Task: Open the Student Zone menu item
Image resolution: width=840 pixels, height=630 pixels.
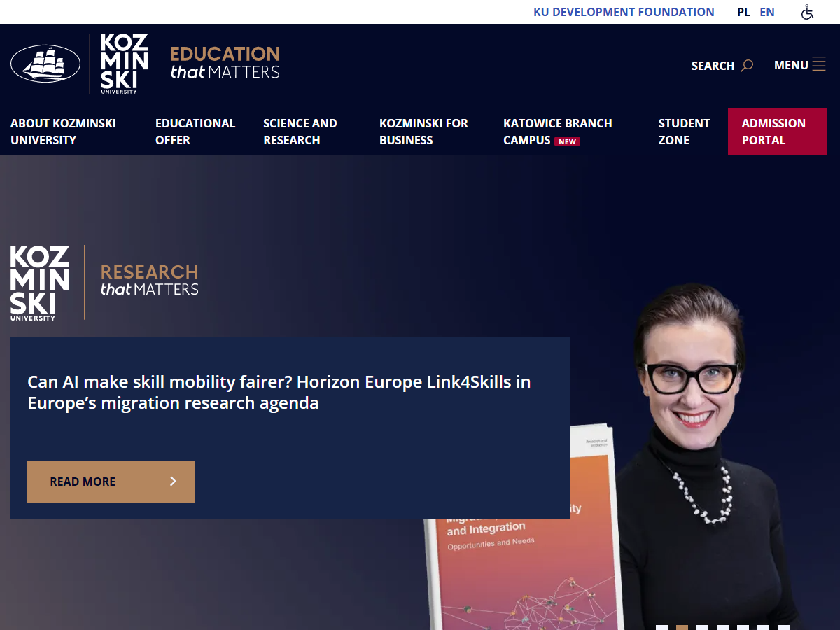Action: point(684,132)
